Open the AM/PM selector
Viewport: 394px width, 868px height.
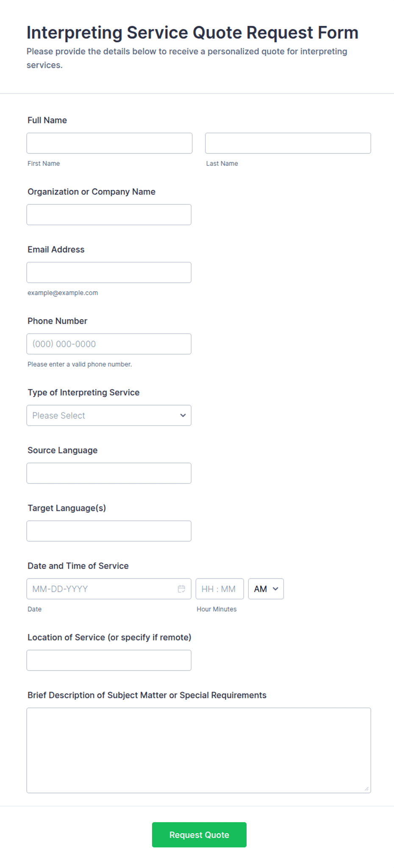[x=266, y=589]
